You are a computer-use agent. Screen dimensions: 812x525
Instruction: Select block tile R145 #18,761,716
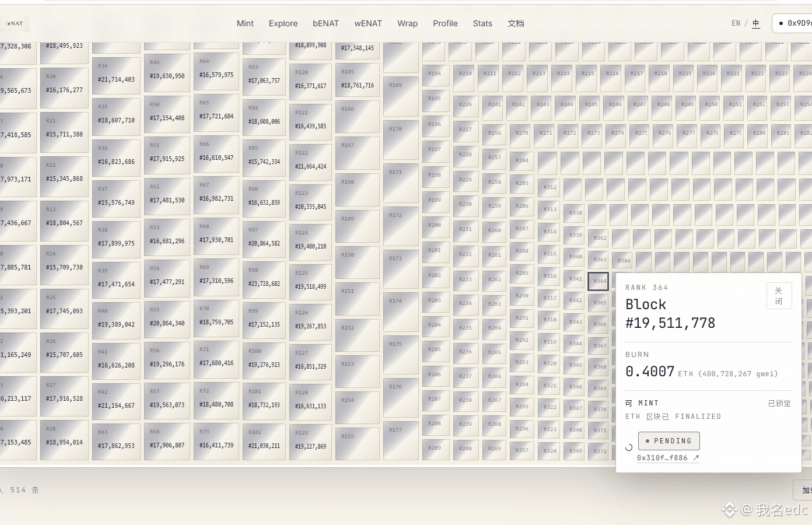[358, 80]
